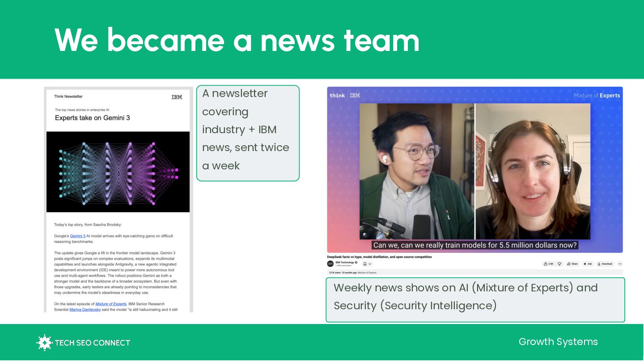644x362 pixels.
Task: Click the IBM Technology channel name
Action: pos(346,262)
